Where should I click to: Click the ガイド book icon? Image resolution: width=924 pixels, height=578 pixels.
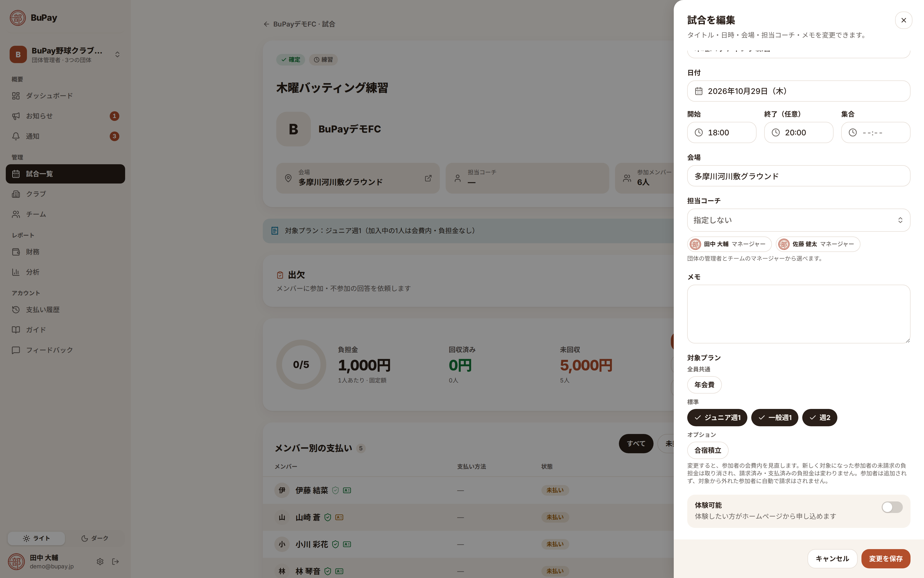pyautogui.click(x=16, y=330)
